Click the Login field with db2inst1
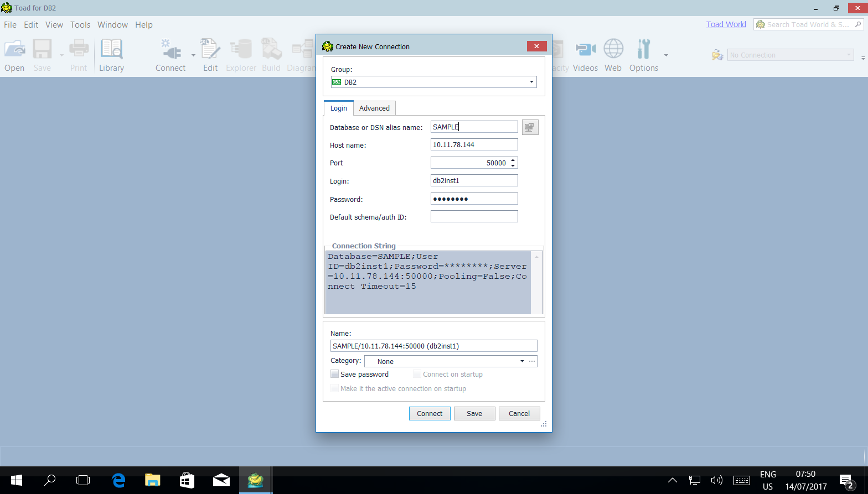The width and height of the screenshot is (868, 494). (474, 180)
